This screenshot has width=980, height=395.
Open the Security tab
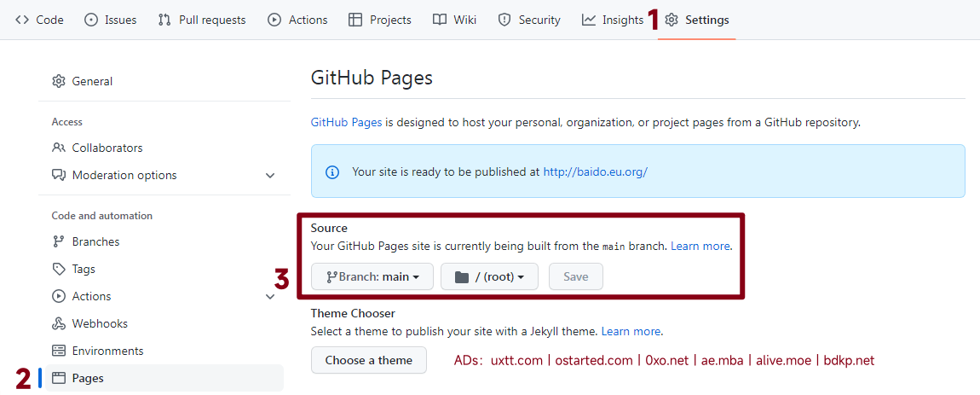click(528, 20)
